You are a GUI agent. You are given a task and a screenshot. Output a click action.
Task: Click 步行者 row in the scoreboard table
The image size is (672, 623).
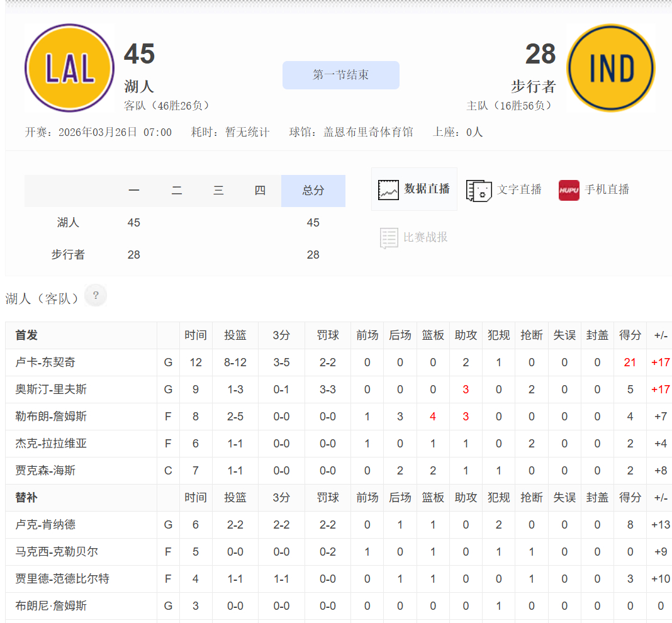point(68,255)
